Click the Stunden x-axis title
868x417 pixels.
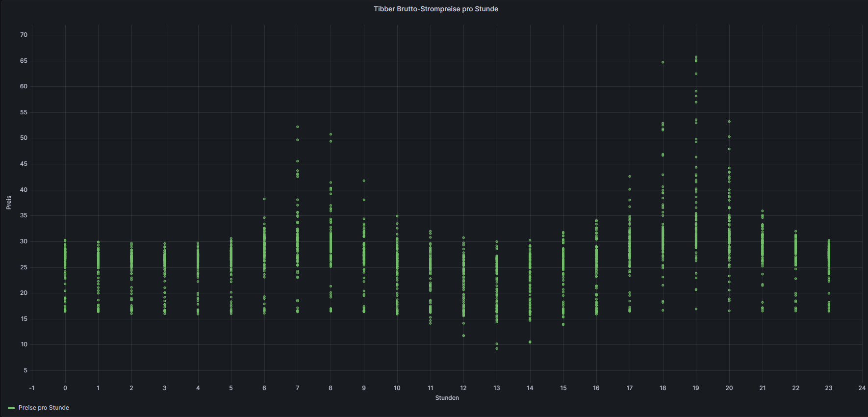(447, 398)
